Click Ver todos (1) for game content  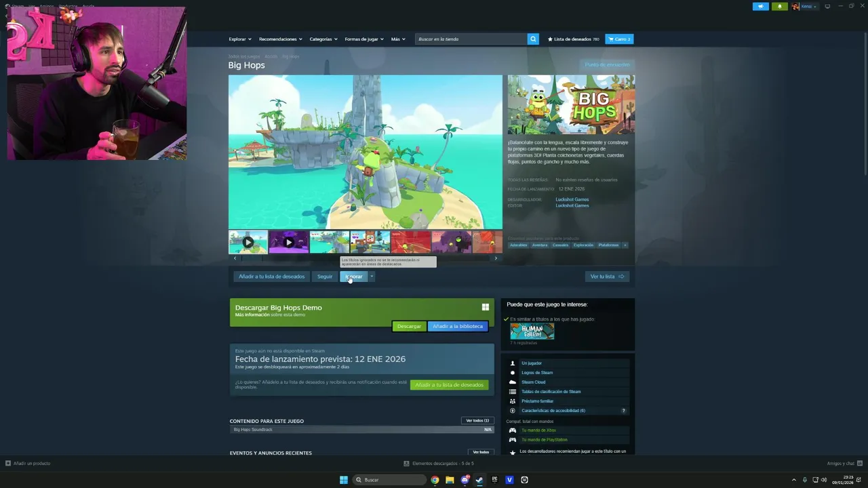pyautogui.click(x=477, y=421)
